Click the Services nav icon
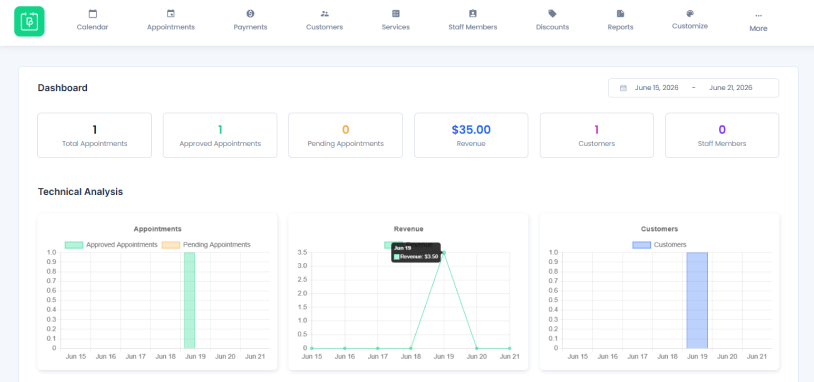 click(396, 14)
